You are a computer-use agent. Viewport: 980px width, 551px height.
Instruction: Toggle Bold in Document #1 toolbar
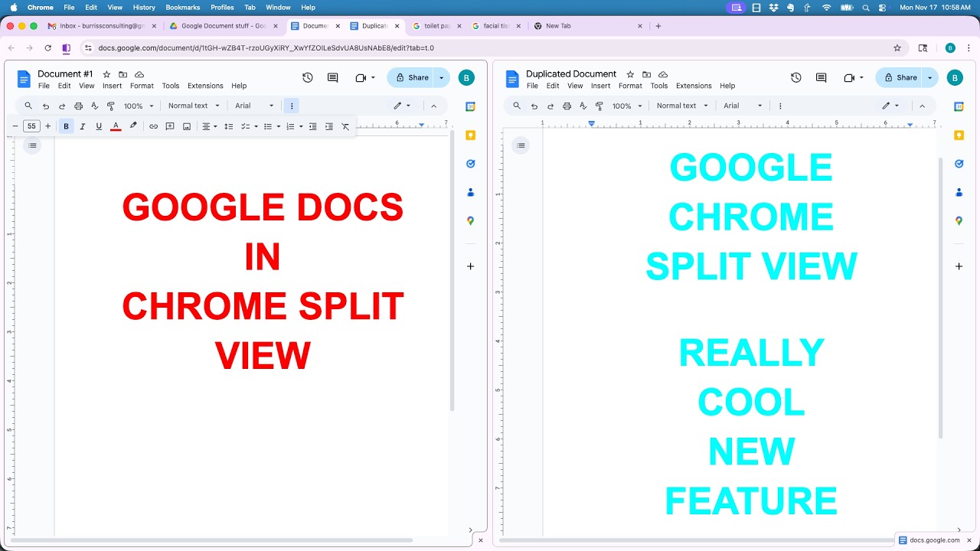point(66,126)
